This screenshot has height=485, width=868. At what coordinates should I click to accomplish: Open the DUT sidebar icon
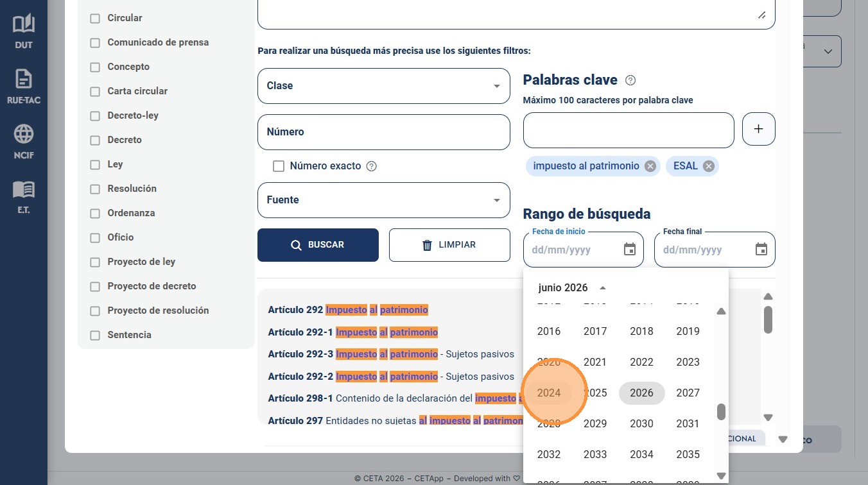pyautogui.click(x=24, y=24)
